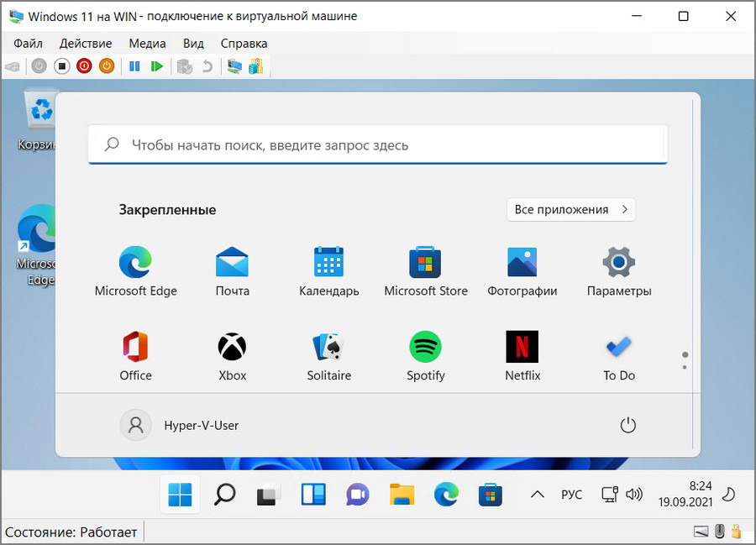This screenshot has width=756, height=545.
Task: Launch Microsoft Edge from pinned apps
Action: point(136,271)
